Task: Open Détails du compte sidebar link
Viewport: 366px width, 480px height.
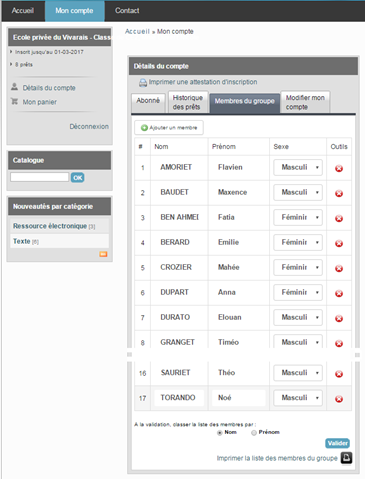Action: click(49, 88)
